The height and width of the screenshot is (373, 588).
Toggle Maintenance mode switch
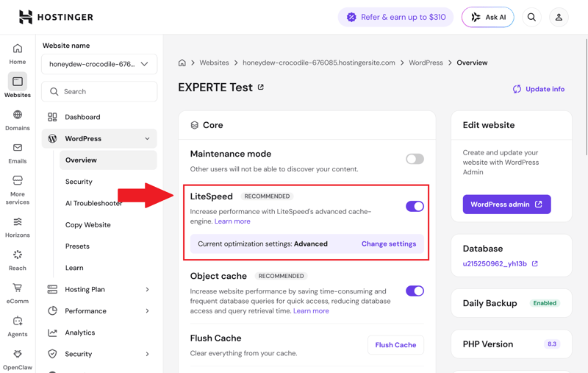(415, 159)
